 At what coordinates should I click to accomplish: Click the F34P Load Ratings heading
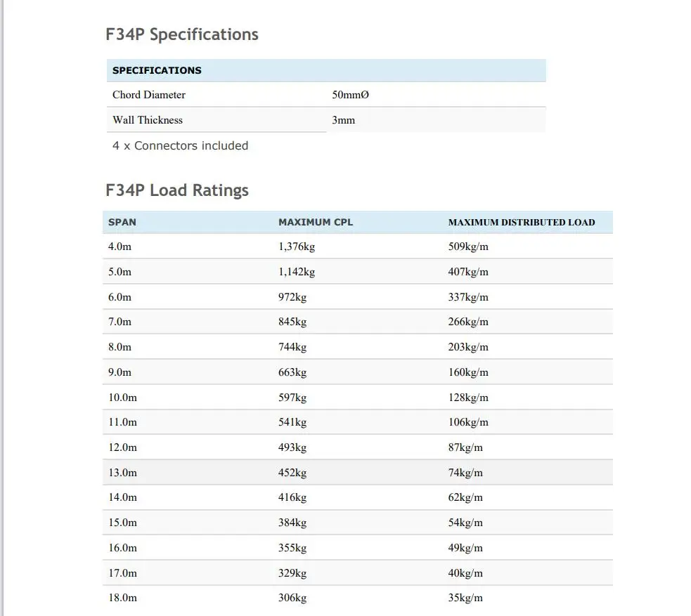(x=177, y=190)
